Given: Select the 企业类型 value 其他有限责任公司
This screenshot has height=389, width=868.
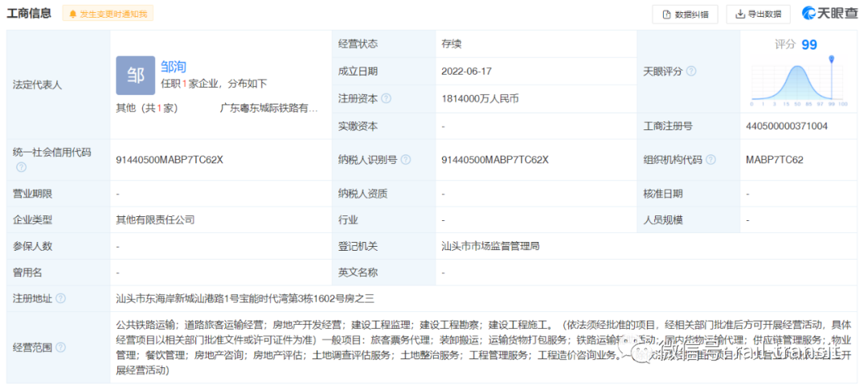Looking at the screenshot, I should 156,219.
